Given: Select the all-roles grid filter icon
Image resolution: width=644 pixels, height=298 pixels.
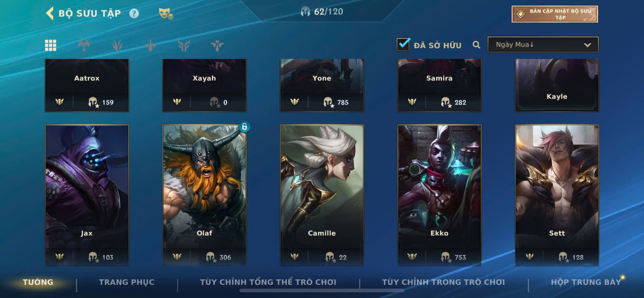Looking at the screenshot, I should [x=51, y=45].
